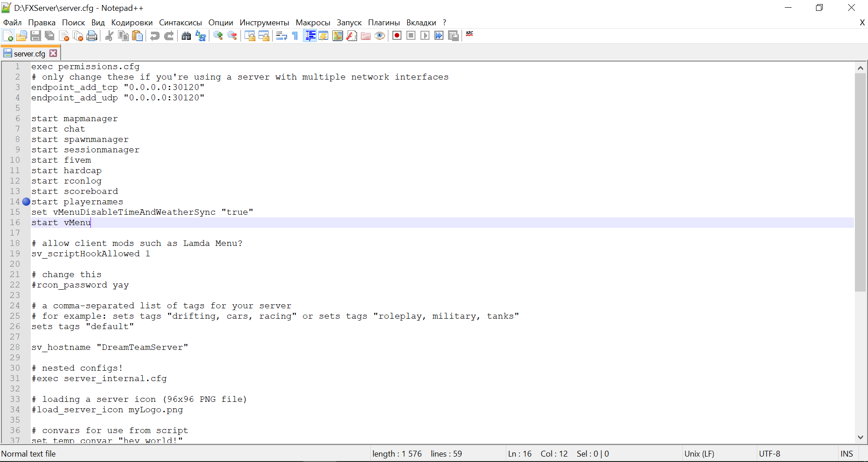Click the ABC spell check icon
This screenshot has height=462, width=868.
470,34
